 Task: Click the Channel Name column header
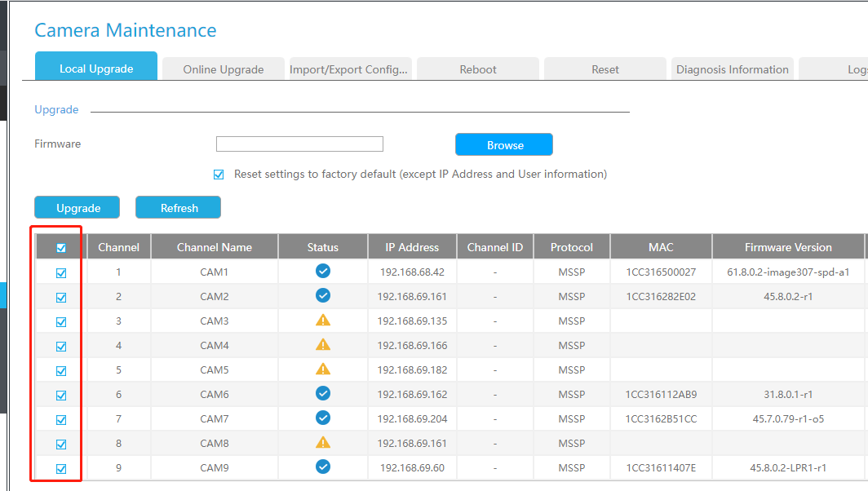(215, 247)
